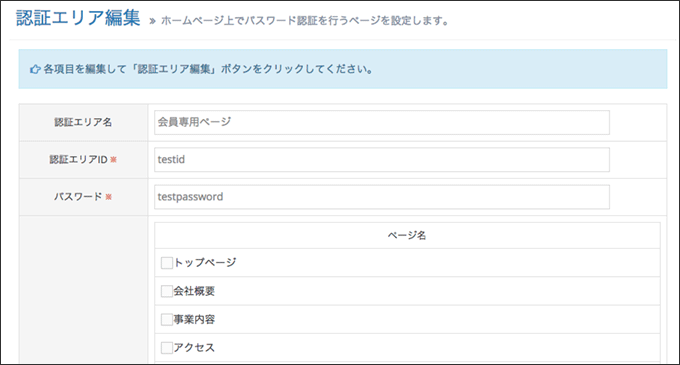Tick the 事業内容 checkbox
Image resolution: width=680 pixels, height=365 pixels.
[167, 319]
